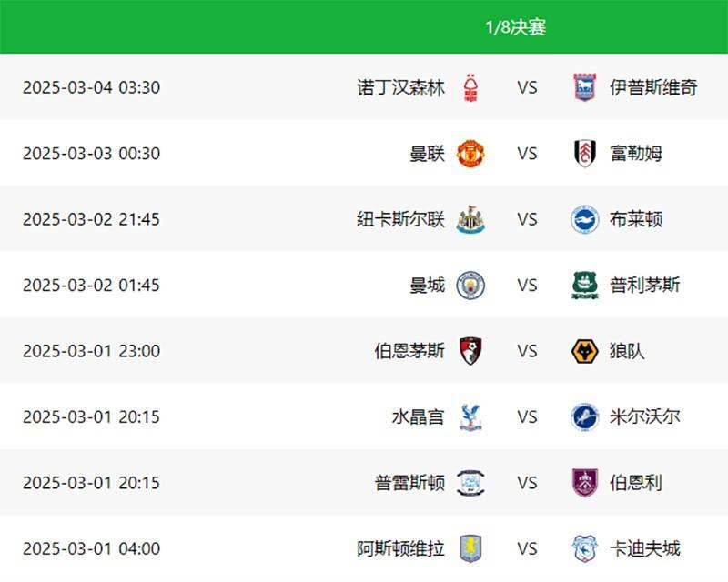The height and width of the screenshot is (582, 728).
Task: Click the Aston Villa crest
Action: [x=470, y=548]
